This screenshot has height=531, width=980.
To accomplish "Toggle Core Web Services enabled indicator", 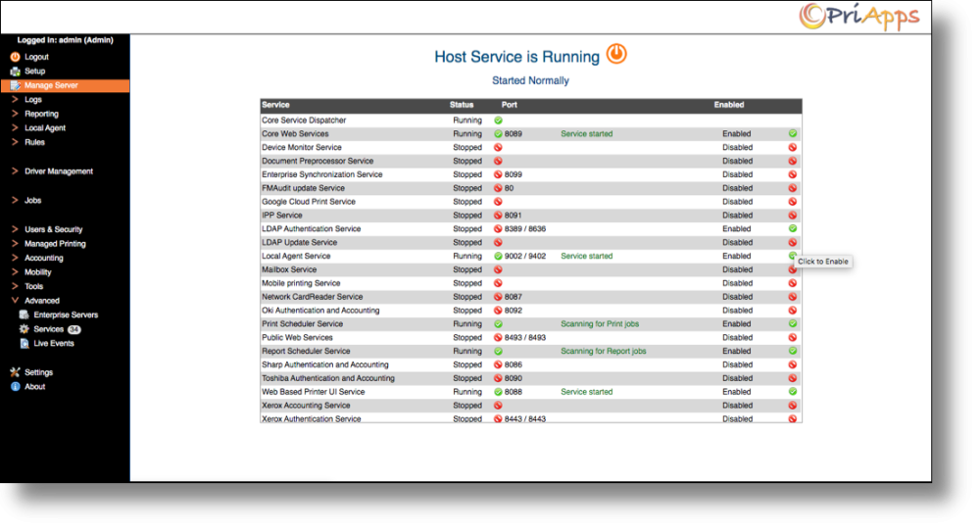I will coord(793,133).
